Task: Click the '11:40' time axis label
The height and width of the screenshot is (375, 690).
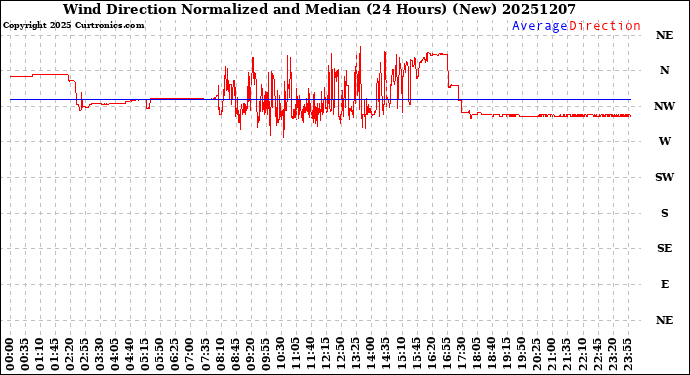Action: click(x=310, y=354)
